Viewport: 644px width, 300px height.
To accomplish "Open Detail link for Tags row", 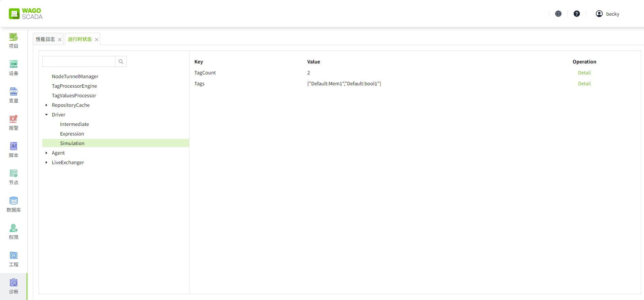I will pyautogui.click(x=584, y=84).
